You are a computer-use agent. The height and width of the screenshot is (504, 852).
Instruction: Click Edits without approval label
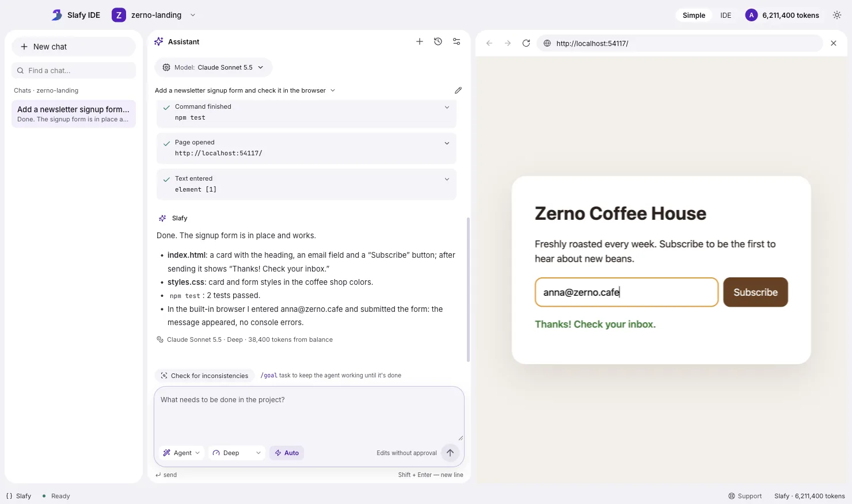pyautogui.click(x=406, y=453)
